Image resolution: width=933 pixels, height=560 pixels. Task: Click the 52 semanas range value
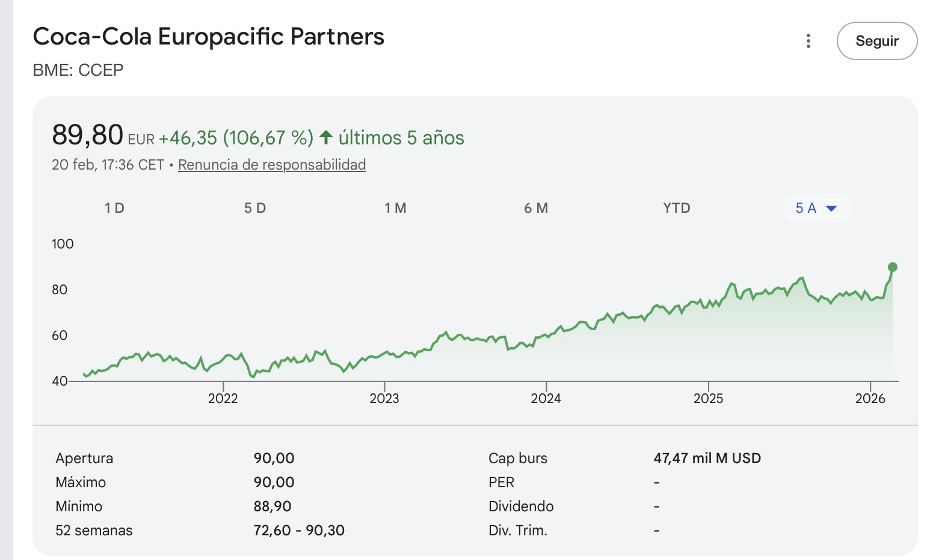coord(299,531)
